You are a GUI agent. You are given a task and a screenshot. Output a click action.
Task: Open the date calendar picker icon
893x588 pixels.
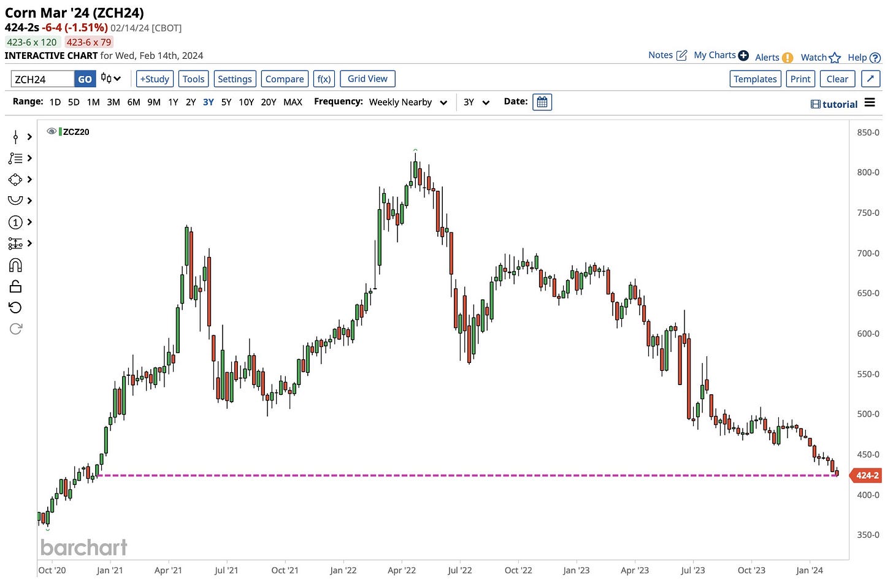click(542, 102)
